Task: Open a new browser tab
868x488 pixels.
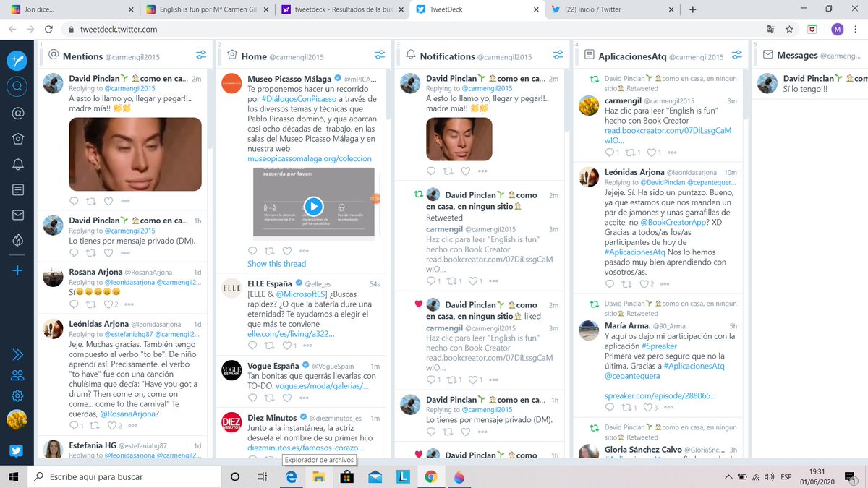Action: click(x=692, y=9)
